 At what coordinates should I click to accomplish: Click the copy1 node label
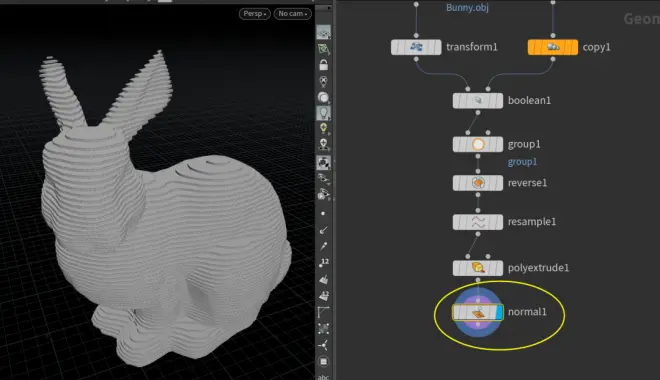pos(596,47)
